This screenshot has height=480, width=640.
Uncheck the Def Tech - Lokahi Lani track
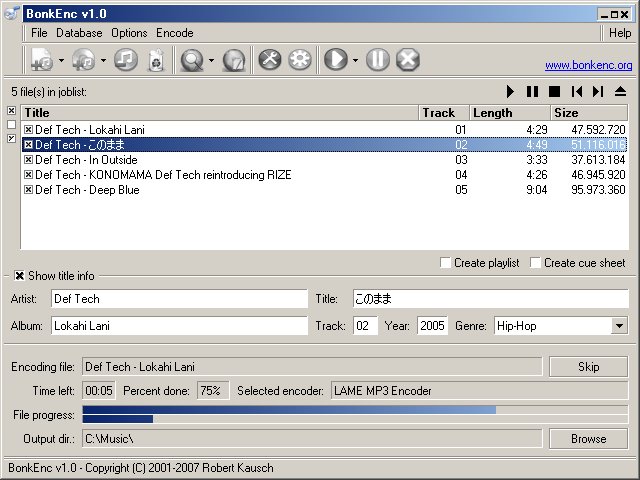click(x=28, y=130)
